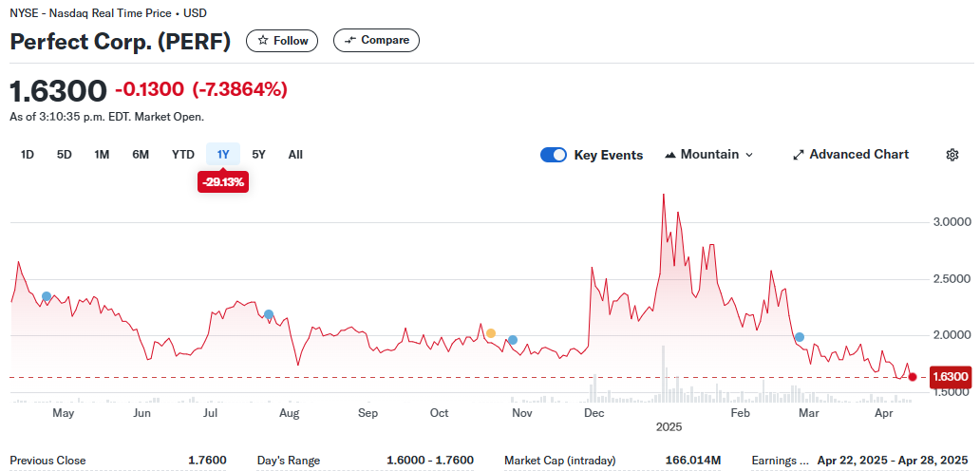Viewport: 980px width, 471px height.
Task: Click the 2025 year label
Action: point(669,428)
